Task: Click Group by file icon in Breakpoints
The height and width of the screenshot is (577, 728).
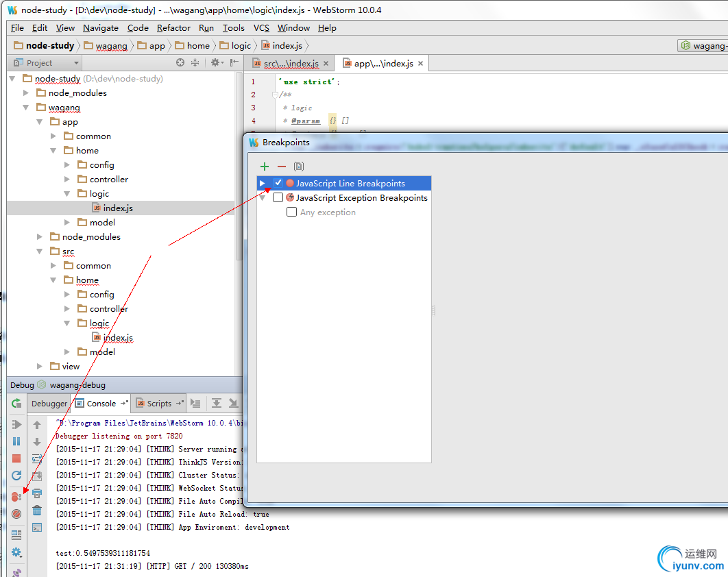Action: (299, 167)
